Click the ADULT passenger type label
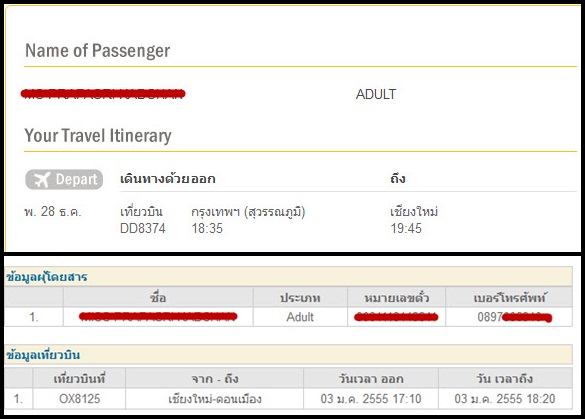 (376, 94)
